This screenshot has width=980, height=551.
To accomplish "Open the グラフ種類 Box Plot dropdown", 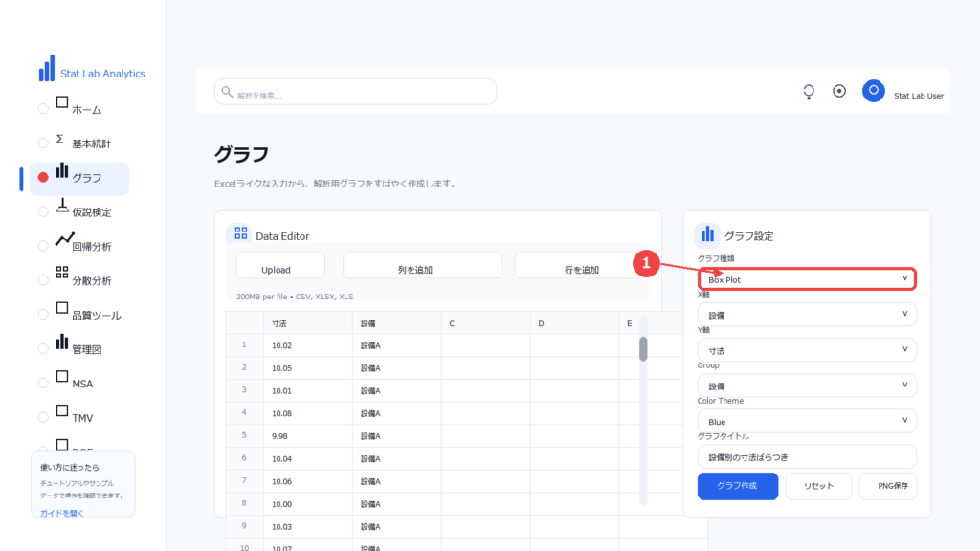I will pyautogui.click(x=807, y=279).
